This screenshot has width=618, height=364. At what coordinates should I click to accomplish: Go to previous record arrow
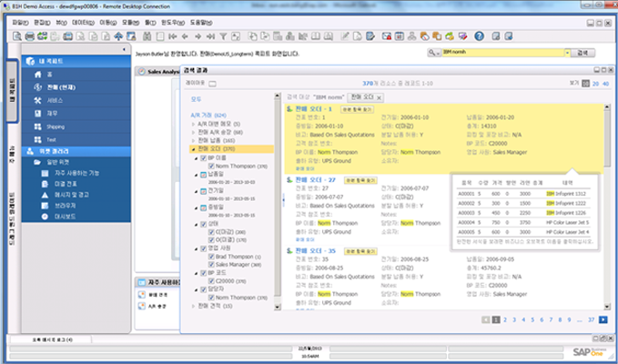[185, 36]
